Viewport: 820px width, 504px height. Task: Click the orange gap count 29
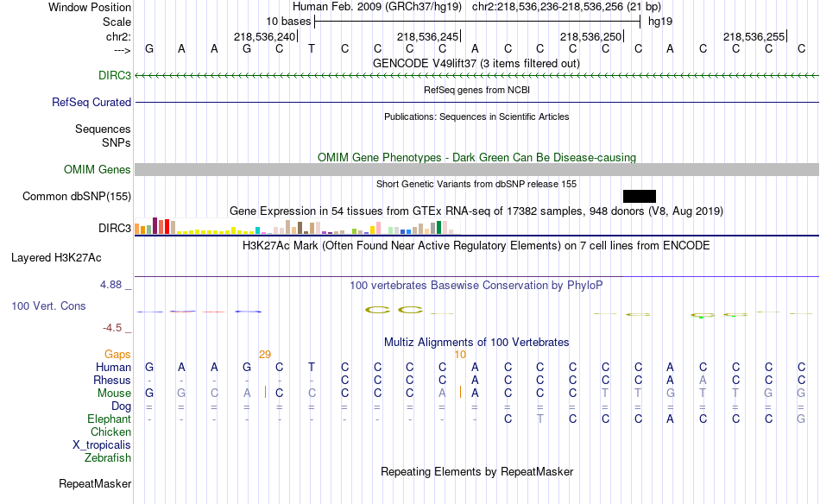265,355
